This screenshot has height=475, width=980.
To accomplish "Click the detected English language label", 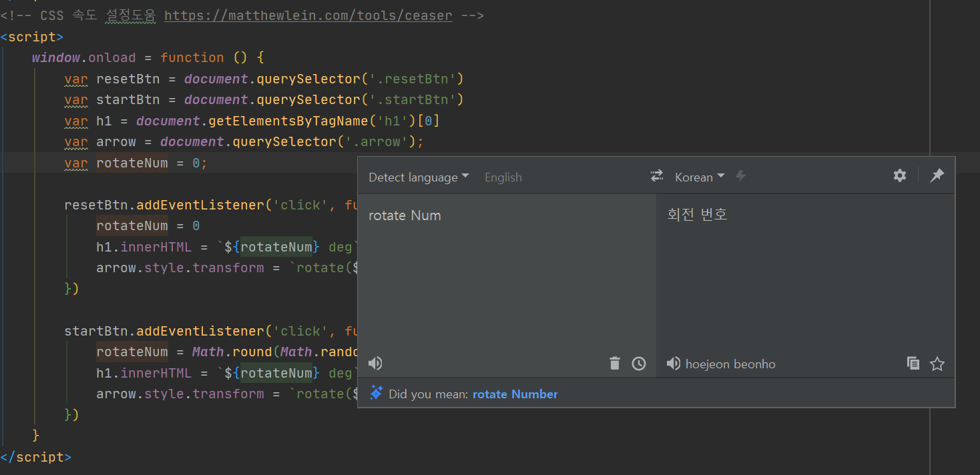I will [x=503, y=177].
